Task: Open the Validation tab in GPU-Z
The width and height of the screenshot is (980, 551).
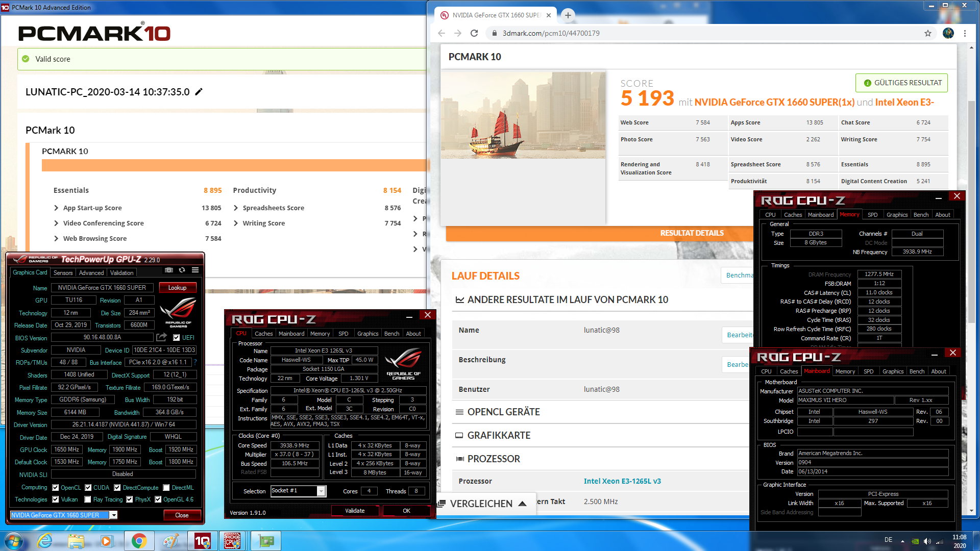Action: point(122,273)
